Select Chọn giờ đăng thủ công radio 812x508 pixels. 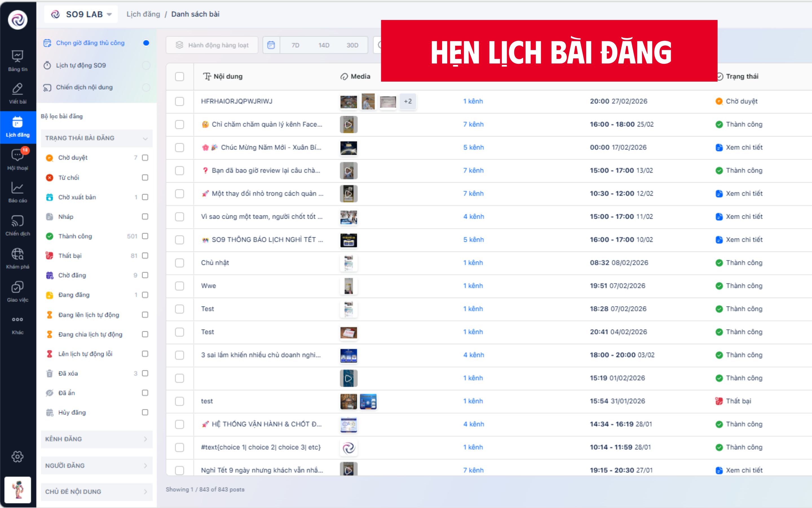point(146,43)
